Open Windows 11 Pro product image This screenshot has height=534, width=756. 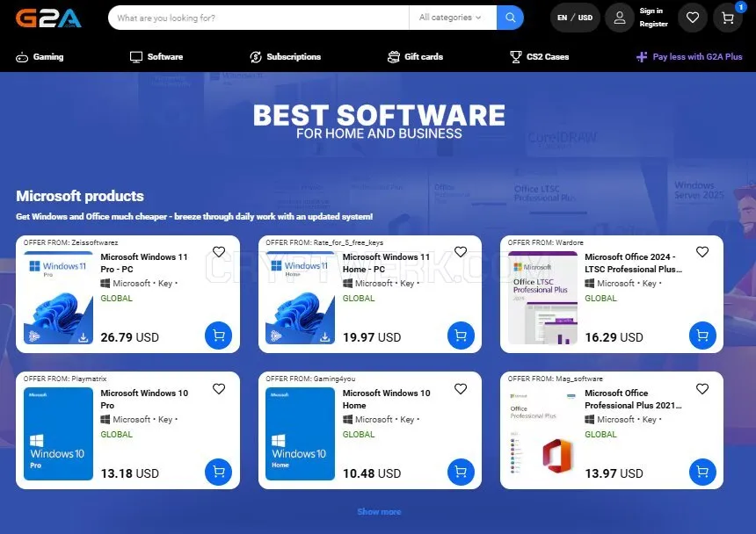(58, 298)
